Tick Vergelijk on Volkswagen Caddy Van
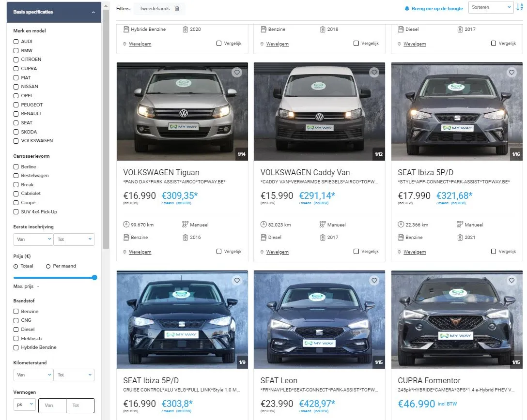This screenshot has height=420, width=527. point(356,252)
